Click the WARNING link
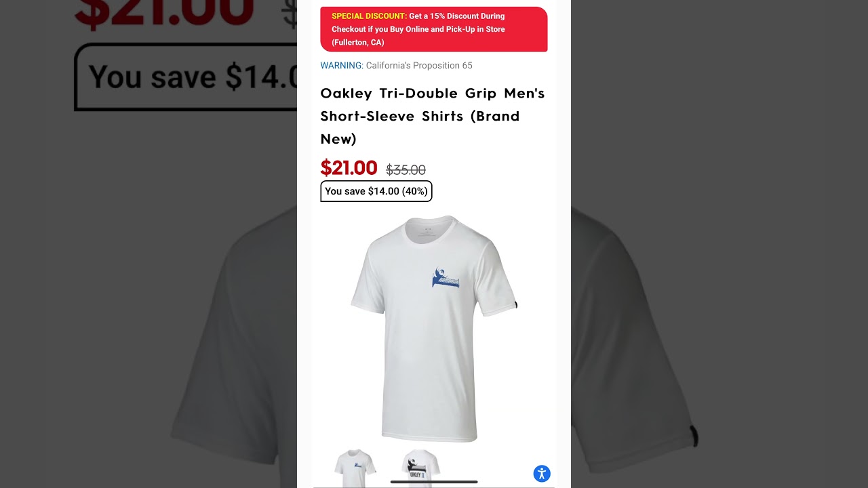 point(342,66)
